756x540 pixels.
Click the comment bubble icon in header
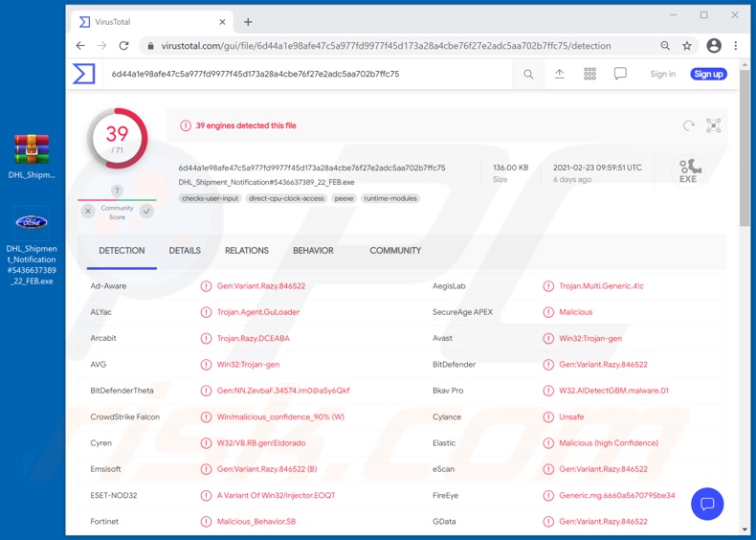pos(620,74)
